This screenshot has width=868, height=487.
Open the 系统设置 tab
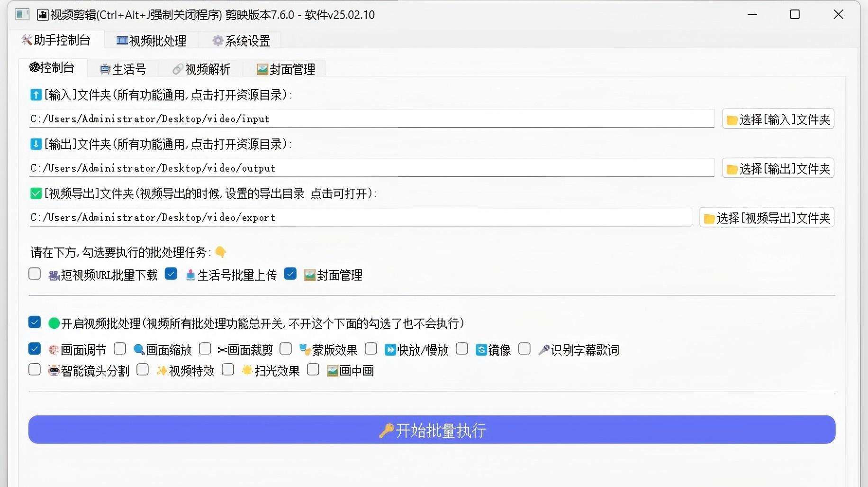(x=241, y=41)
